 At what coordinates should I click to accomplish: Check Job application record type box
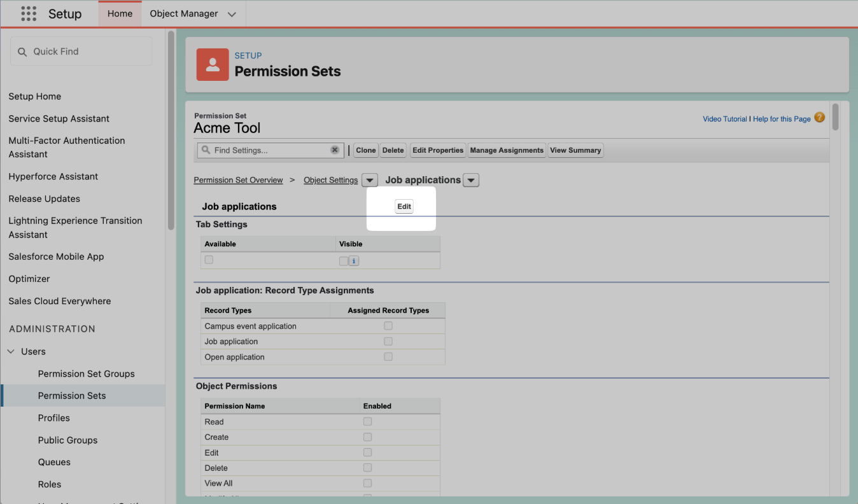(x=388, y=341)
